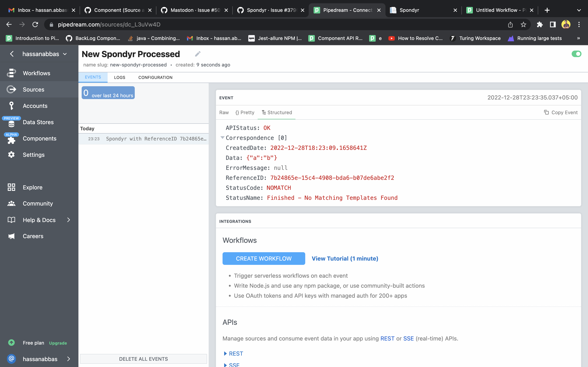588x367 pixels.
Task: Open View Tutorial (1 minute) link
Action: pyautogui.click(x=345, y=259)
